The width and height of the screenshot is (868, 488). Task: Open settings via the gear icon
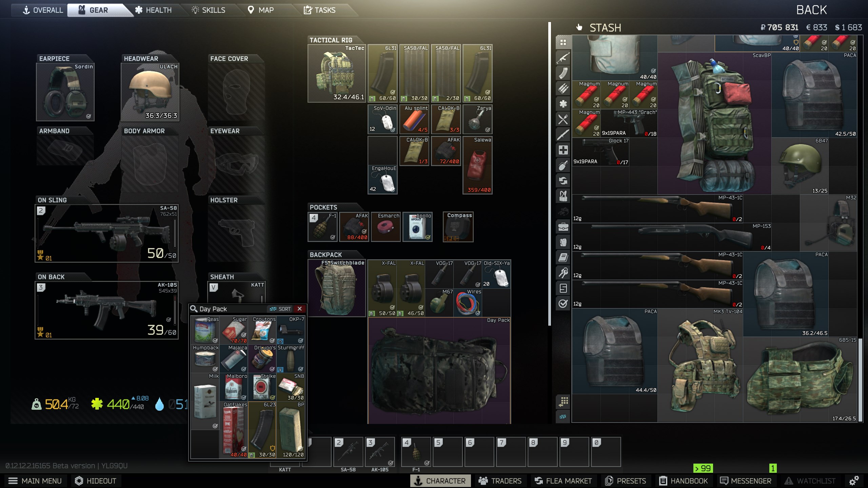pyautogui.click(x=854, y=481)
